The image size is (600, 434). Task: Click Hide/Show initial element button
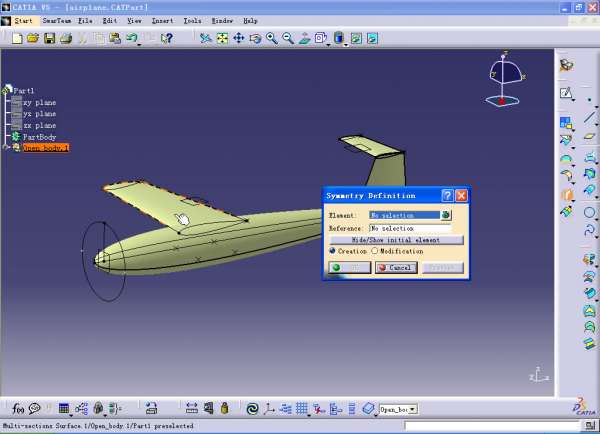coord(395,240)
